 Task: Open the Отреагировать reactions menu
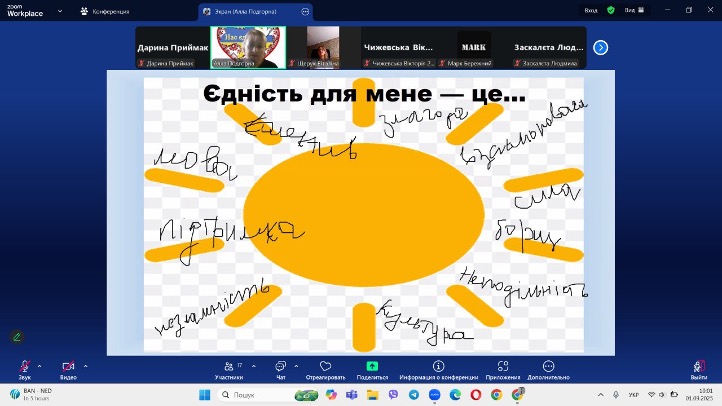click(x=325, y=367)
